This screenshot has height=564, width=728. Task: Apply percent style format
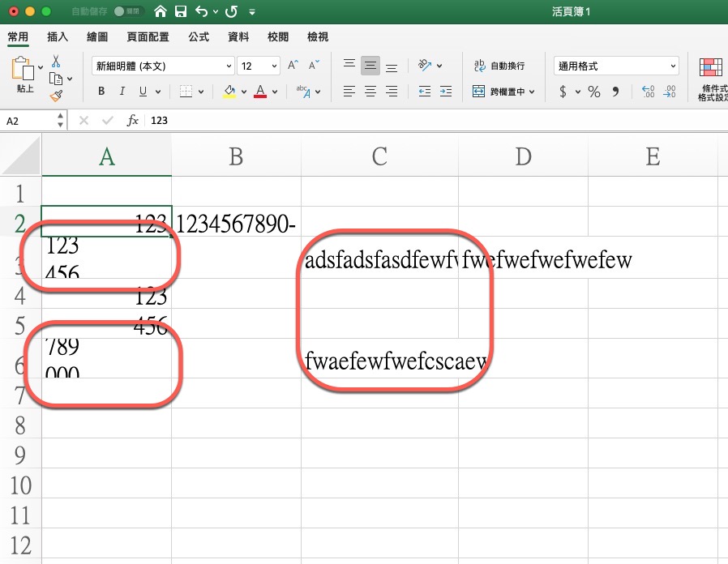point(594,92)
